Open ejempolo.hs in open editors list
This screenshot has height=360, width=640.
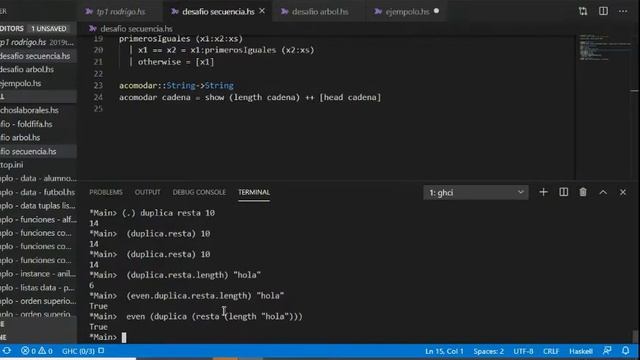click(38, 83)
